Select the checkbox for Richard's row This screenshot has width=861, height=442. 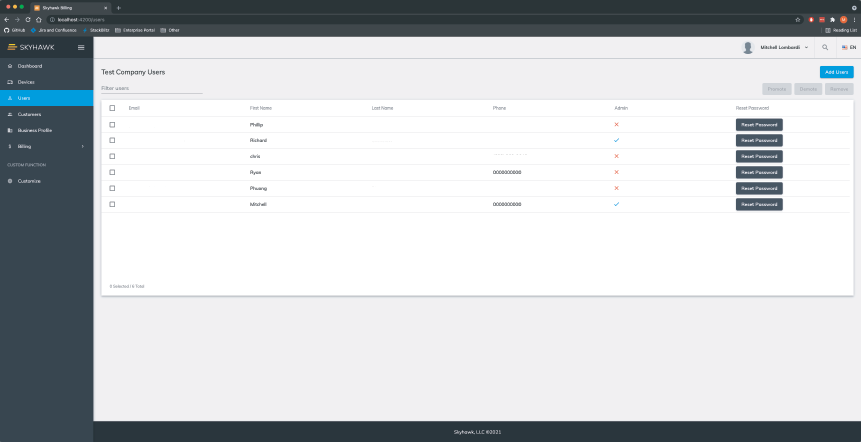pos(112,141)
